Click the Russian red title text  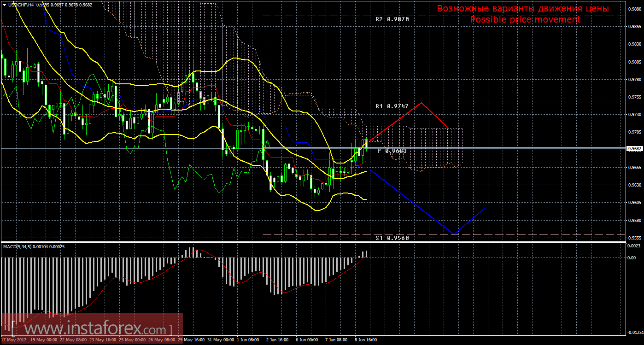point(522,9)
